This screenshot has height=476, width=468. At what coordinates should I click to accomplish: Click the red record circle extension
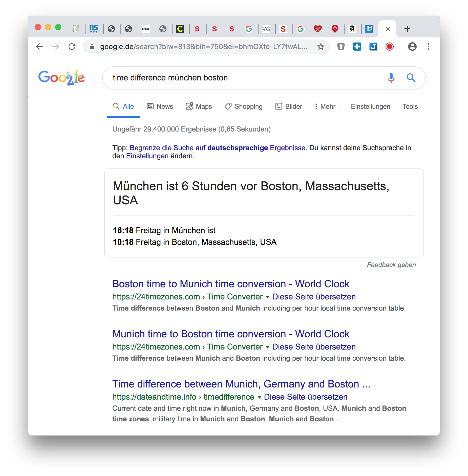point(390,47)
